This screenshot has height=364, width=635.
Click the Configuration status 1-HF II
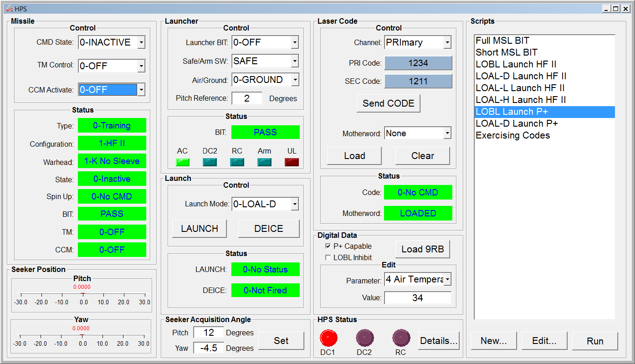112,143
